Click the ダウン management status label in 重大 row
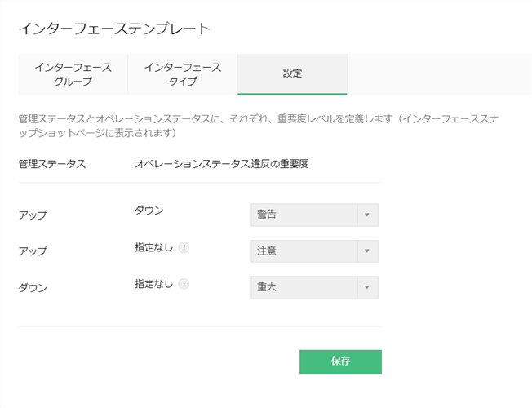 point(33,288)
